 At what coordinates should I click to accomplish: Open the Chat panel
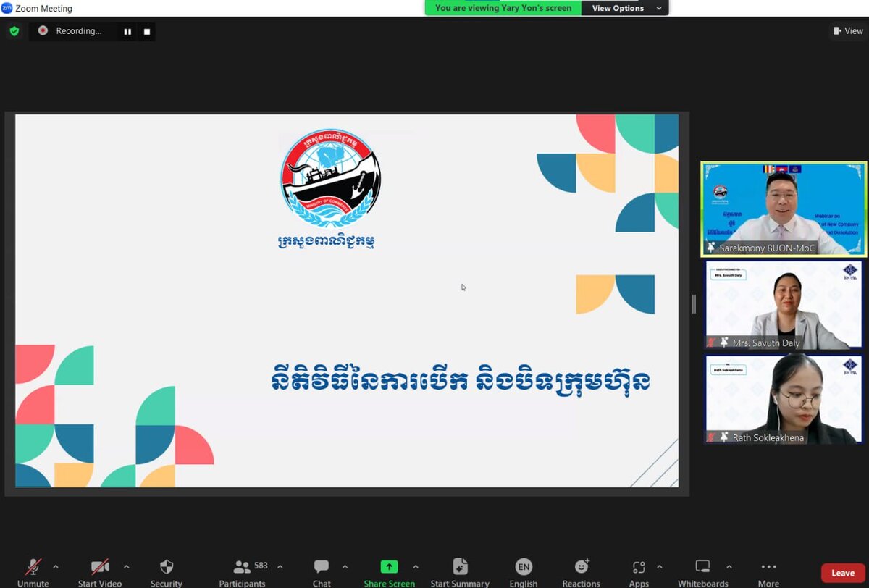pos(322,571)
